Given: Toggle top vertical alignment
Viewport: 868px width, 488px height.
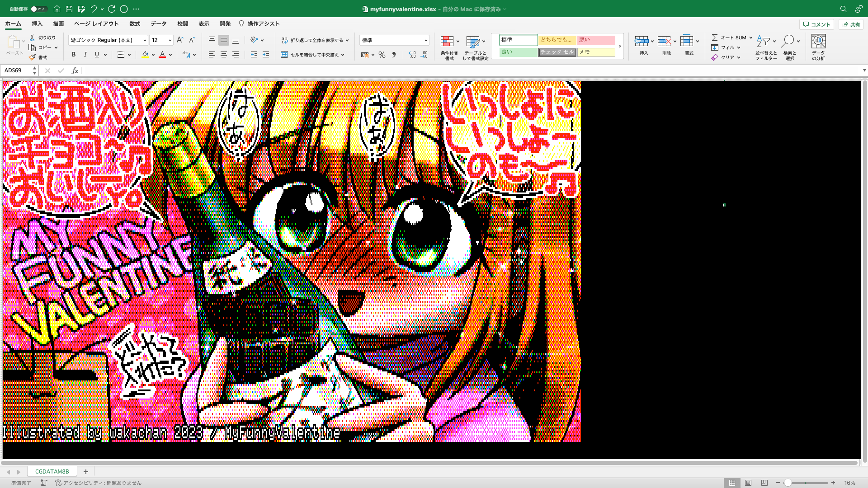Looking at the screenshot, I should click(x=212, y=40).
